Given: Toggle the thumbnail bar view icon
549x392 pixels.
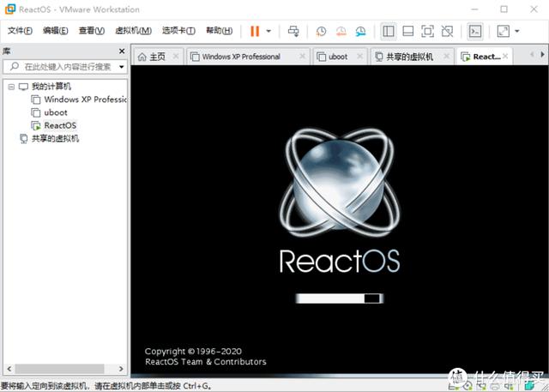Looking at the screenshot, I should pyautogui.click(x=408, y=31).
